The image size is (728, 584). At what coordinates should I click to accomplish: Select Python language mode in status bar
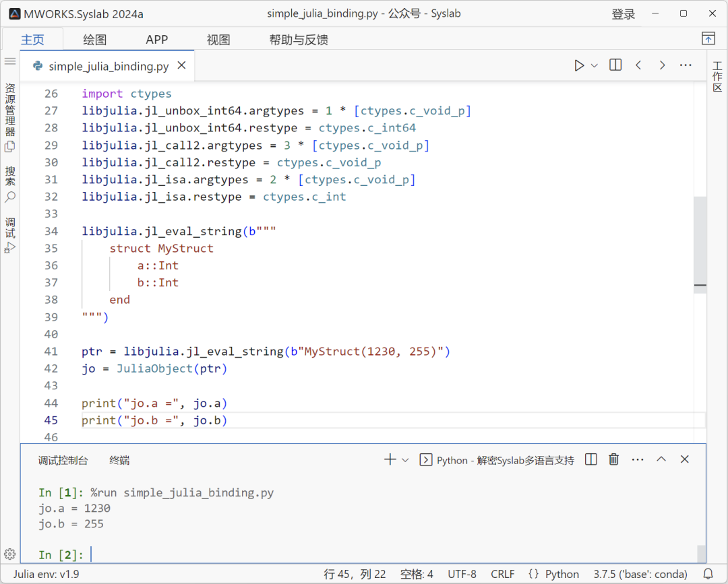point(562,575)
